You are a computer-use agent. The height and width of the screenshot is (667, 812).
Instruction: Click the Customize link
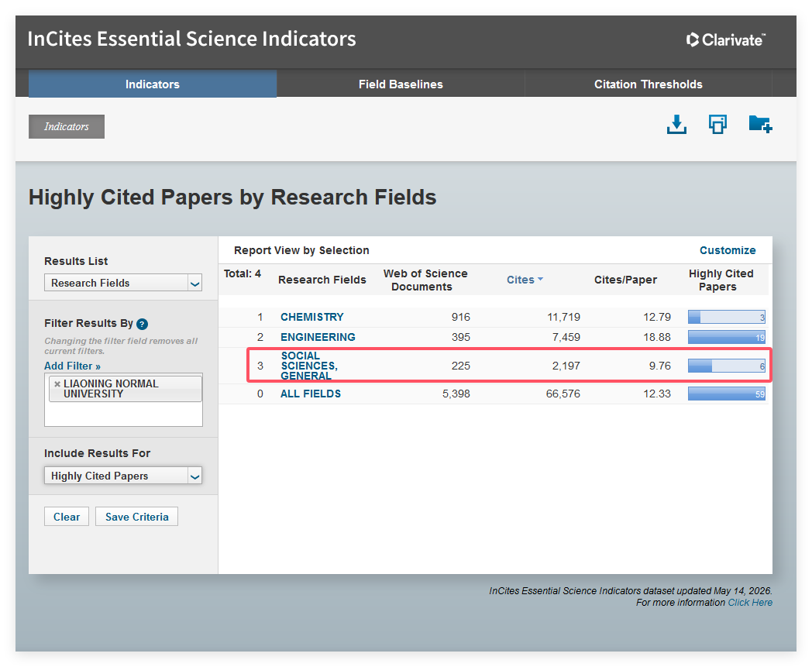728,250
